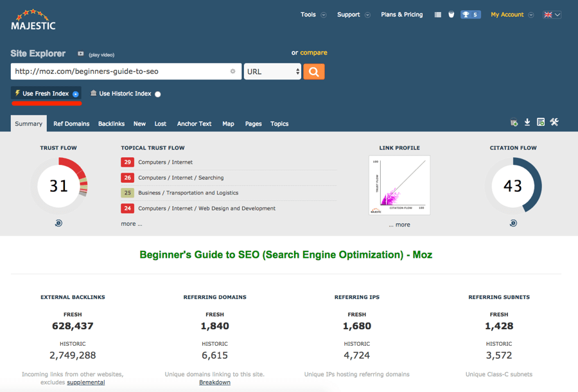Create a report using the report icon
Viewport: 578px width, 392px height.
tap(541, 121)
